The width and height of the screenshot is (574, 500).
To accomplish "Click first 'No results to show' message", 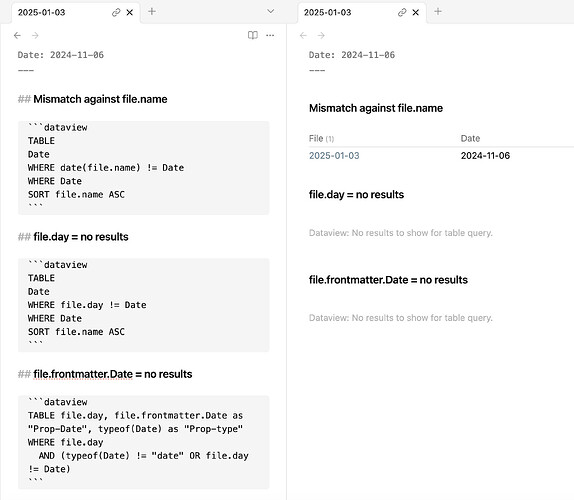I will 400,233.
